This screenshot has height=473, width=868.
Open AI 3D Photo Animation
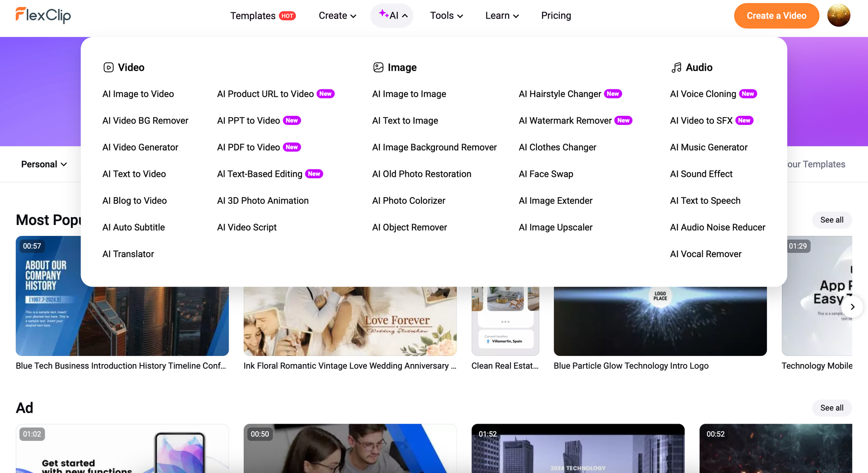point(263,201)
